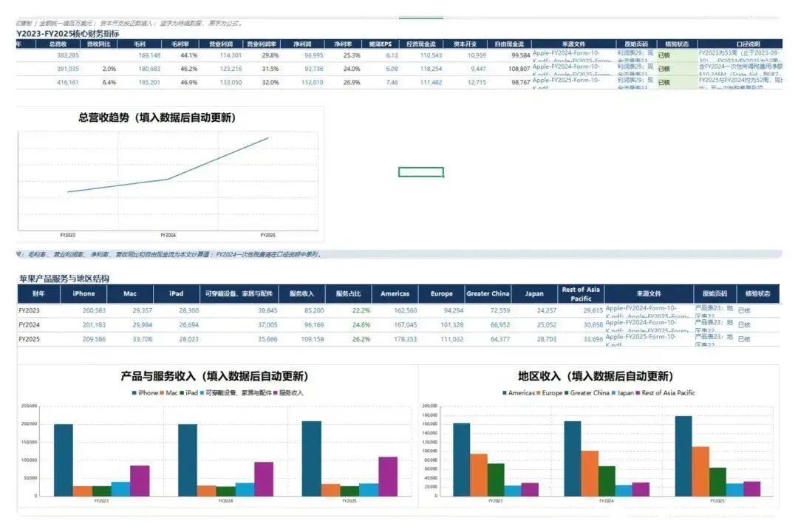Click the 服务占比 column header
This screenshot has width=798, height=532.
tap(349, 294)
